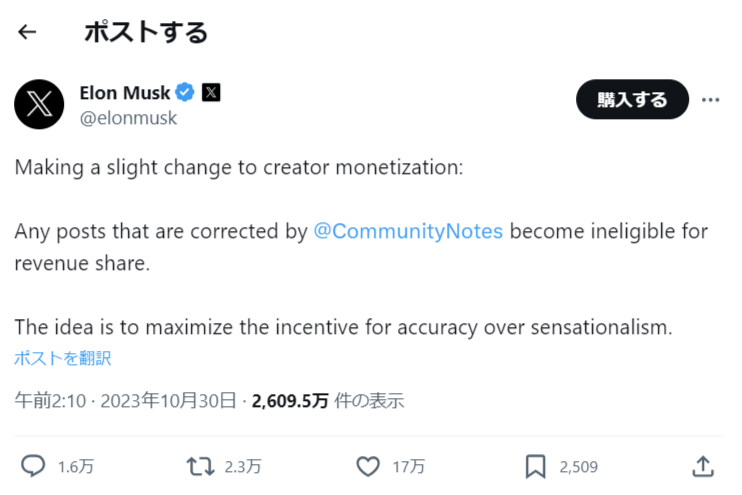
Task: Open Elon Musk's X profile avatar
Action: (x=40, y=105)
